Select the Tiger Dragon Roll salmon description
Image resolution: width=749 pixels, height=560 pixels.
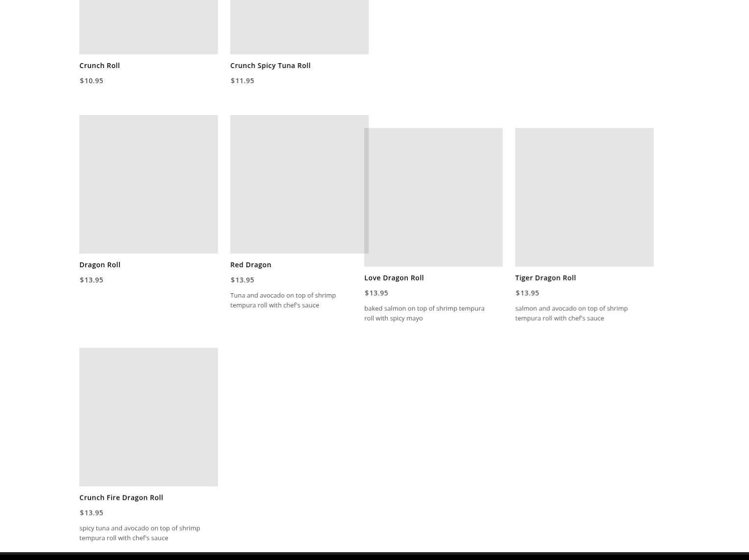tap(571, 313)
